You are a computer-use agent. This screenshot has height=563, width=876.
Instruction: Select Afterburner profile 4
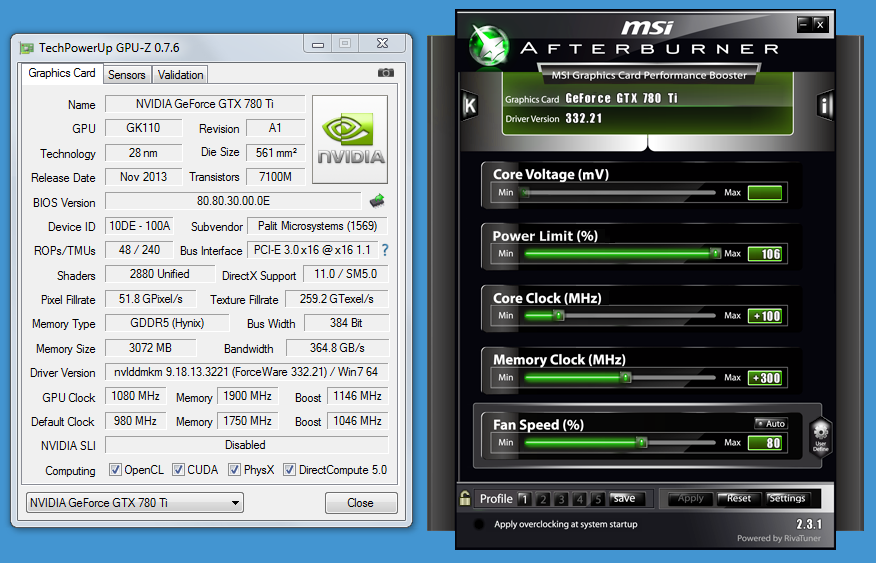point(580,499)
